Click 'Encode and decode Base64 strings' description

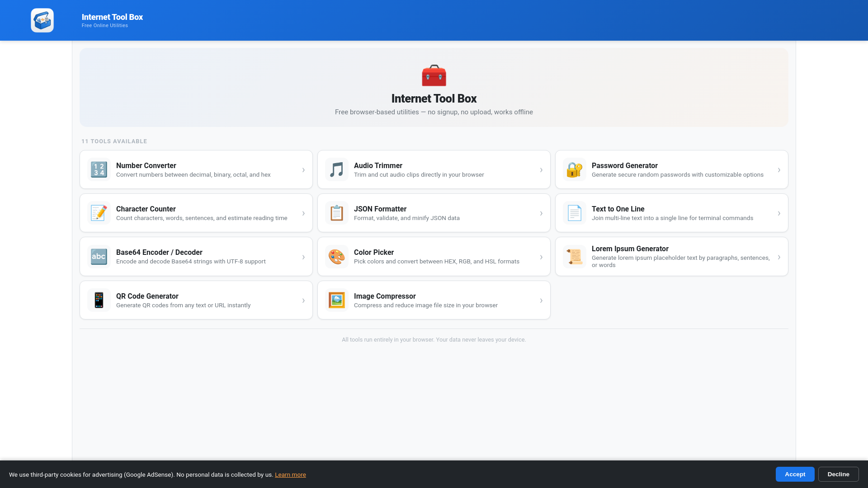tap(191, 261)
